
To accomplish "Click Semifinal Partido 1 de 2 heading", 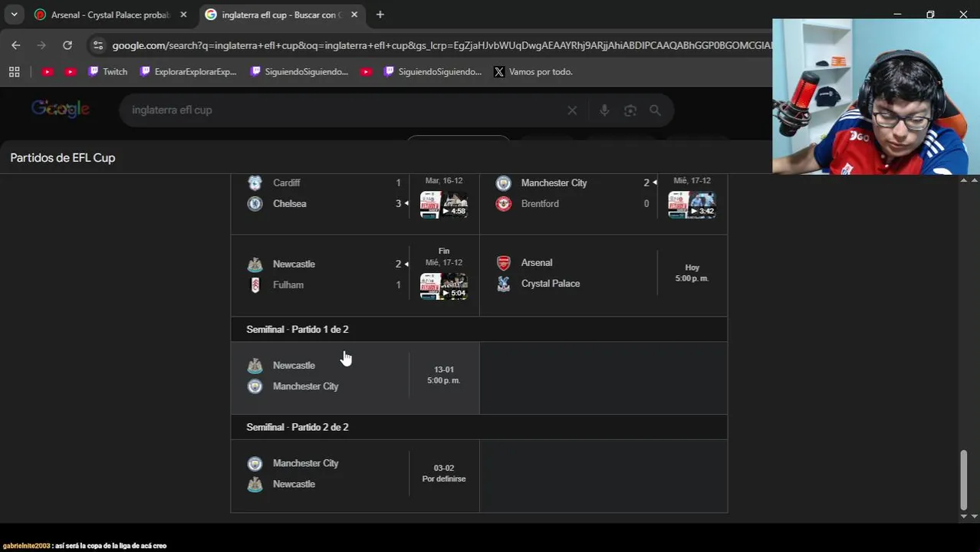I will [x=298, y=329].
